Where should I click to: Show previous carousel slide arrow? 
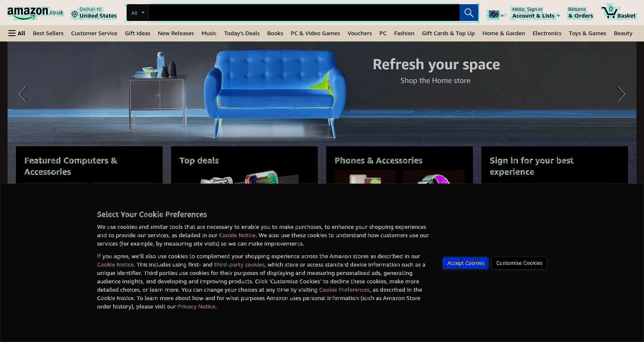pos(23,94)
